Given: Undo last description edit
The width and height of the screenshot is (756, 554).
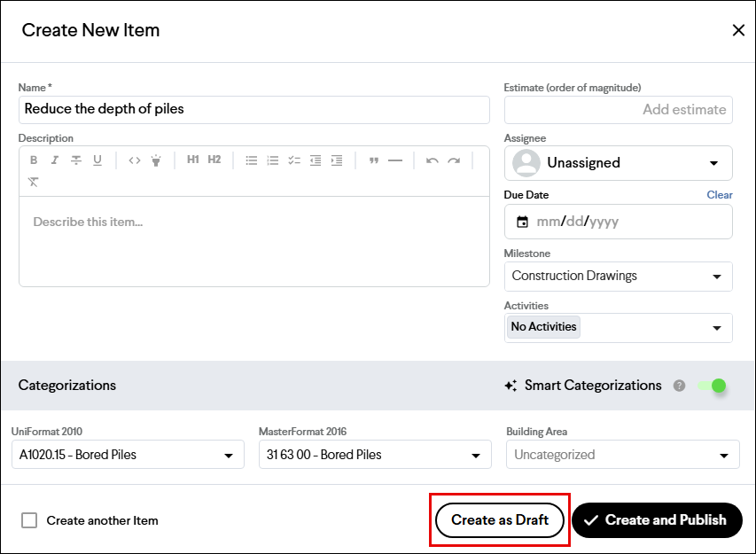Looking at the screenshot, I should point(432,160).
